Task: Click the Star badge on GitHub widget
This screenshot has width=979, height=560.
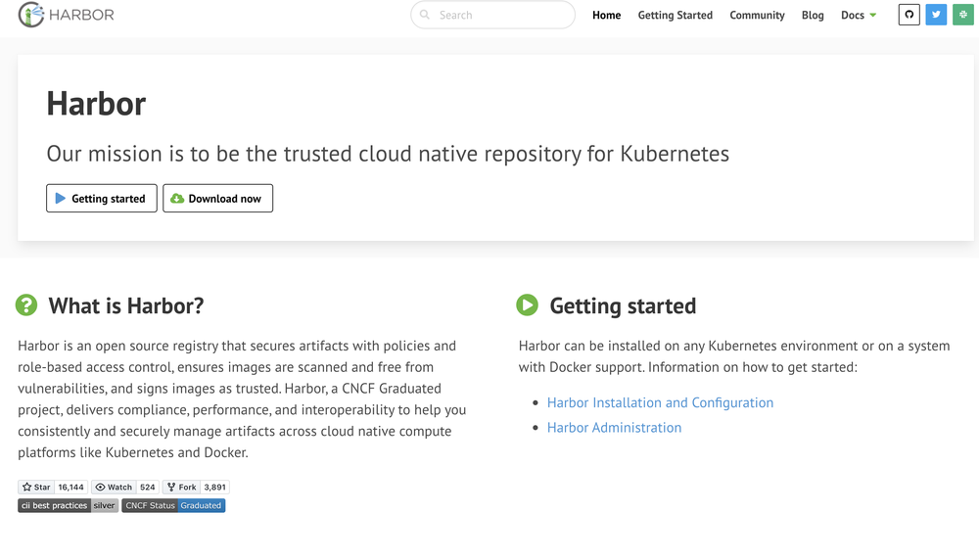Action: 36,487
